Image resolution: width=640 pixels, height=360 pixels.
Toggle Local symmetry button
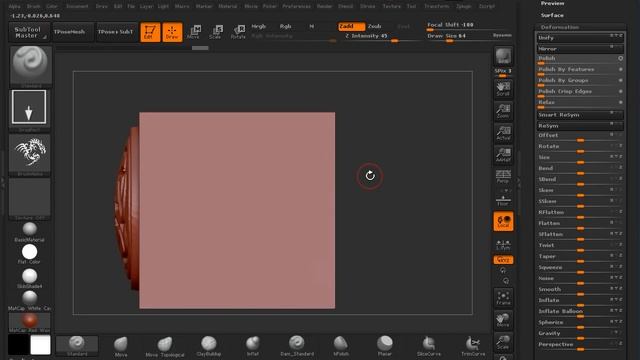point(503,221)
